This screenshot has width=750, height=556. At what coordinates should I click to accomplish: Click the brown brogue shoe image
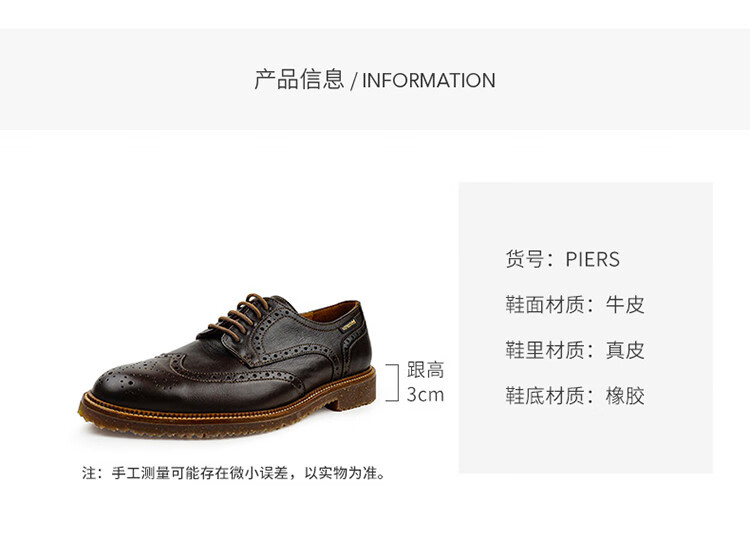pos(227,366)
